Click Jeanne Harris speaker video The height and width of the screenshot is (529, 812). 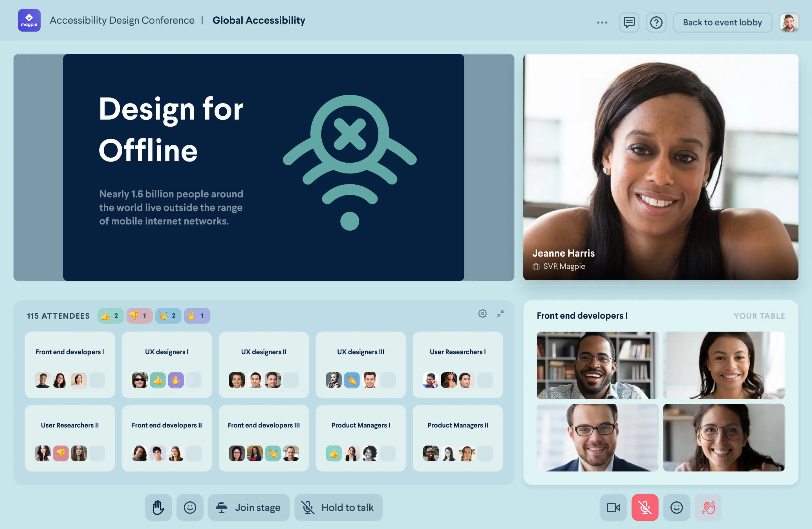661,167
